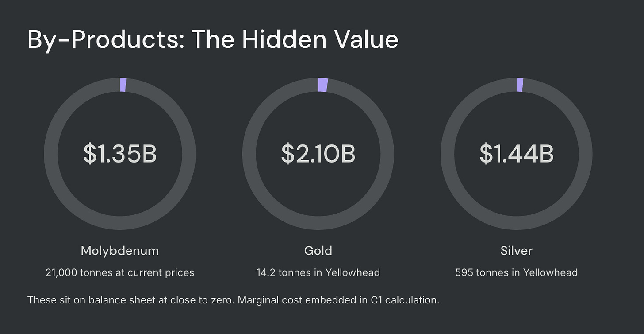Click the balance sheet footnote text

click(x=233, y=300)
